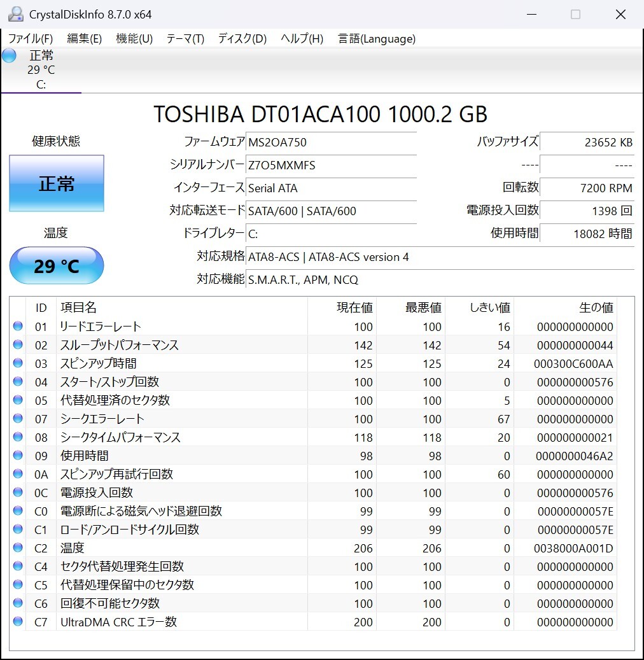Click the 正常 health status badge
Viewport: 644px width, 660px height.
56,183
